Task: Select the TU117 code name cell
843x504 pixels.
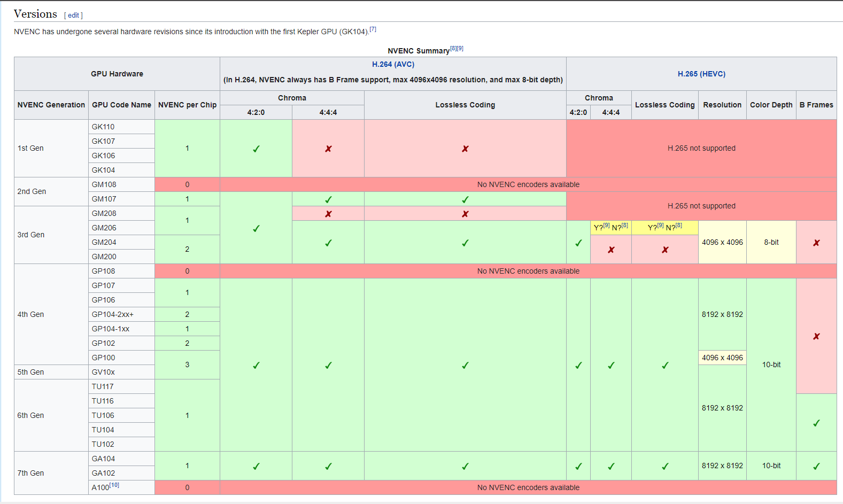Action: point(121,386)
